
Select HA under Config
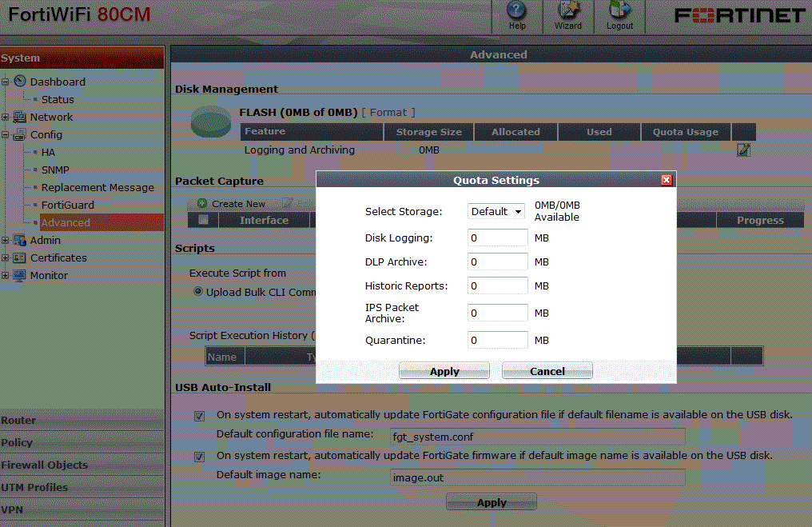coord(48,153)
